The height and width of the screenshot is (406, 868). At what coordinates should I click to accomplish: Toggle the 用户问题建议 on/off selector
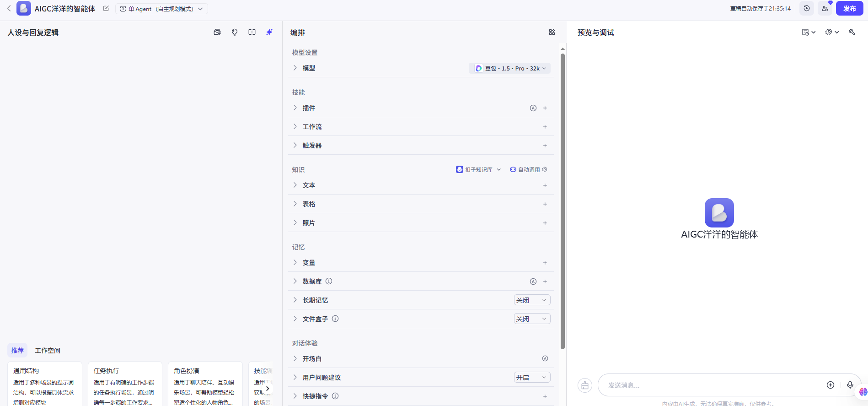point(531,378)
